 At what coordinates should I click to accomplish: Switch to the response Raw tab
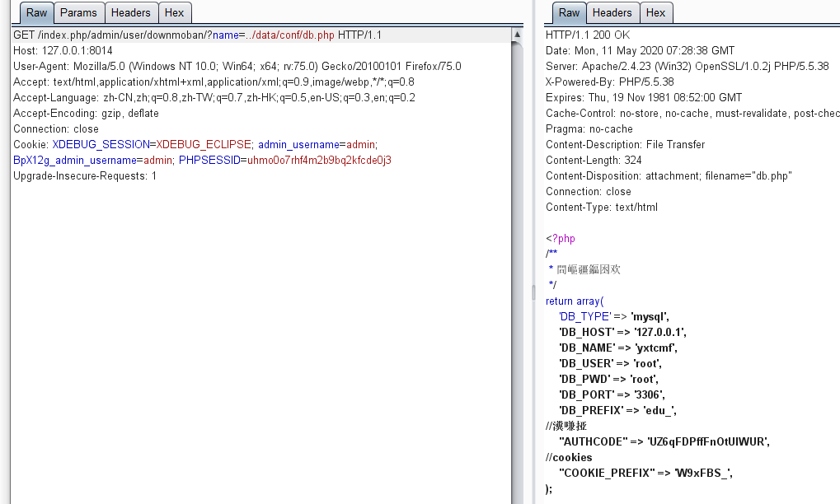coord(569,13)
